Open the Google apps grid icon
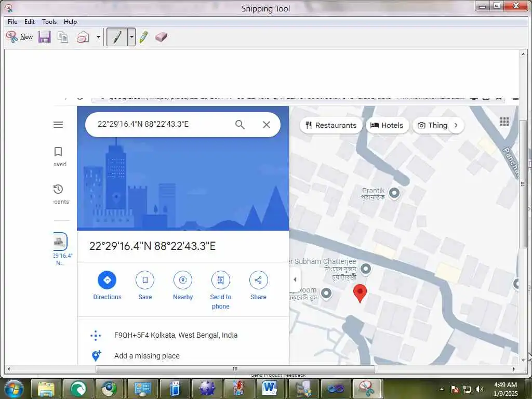The width and height of the screenshot is (532, 399). [x=504, y=122]
